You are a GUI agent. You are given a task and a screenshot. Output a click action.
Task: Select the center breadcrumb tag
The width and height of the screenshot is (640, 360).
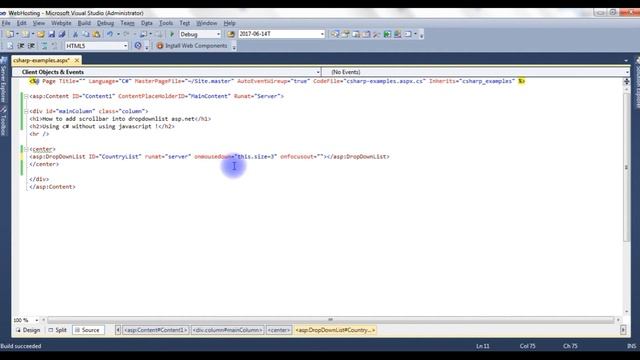point(279,330)
